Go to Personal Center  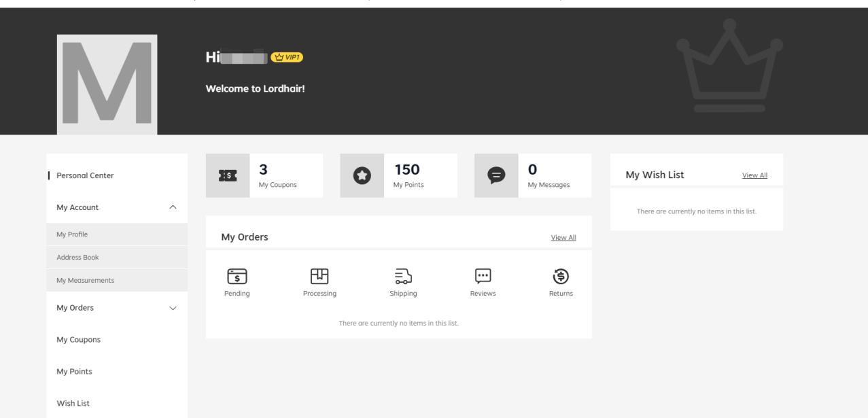(x=85, y=175)
